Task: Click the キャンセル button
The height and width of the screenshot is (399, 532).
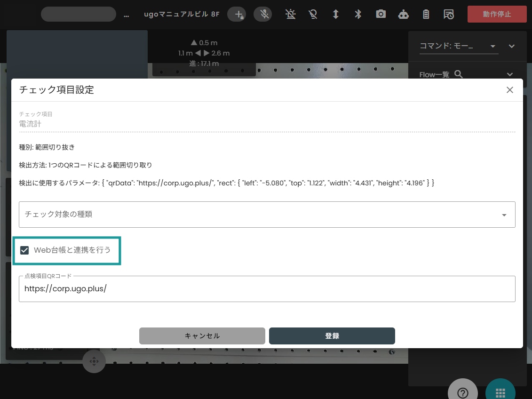Action: coord(202,336)
